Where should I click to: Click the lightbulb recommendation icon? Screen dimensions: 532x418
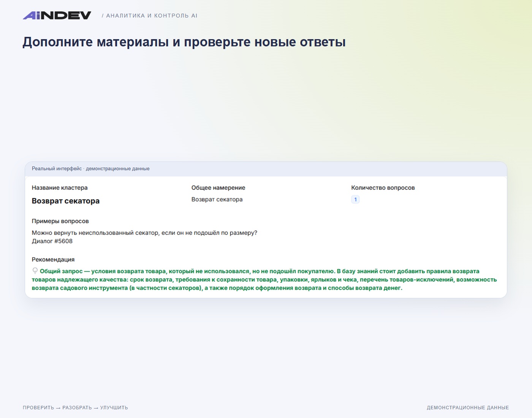(35, 271)
